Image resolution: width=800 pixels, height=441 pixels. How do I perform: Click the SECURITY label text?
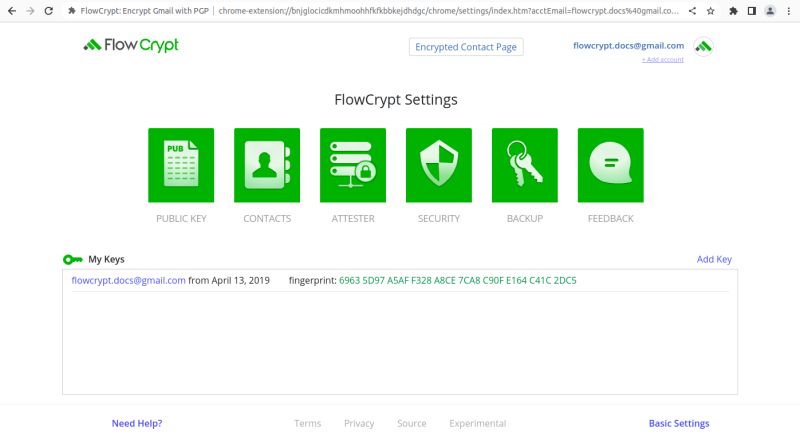(439, 218)
